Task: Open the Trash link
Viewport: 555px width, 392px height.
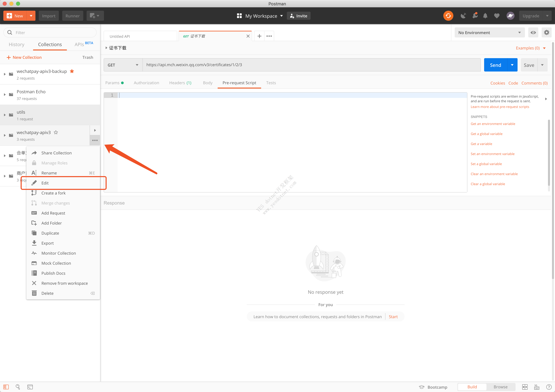Action: pos(87,57)
